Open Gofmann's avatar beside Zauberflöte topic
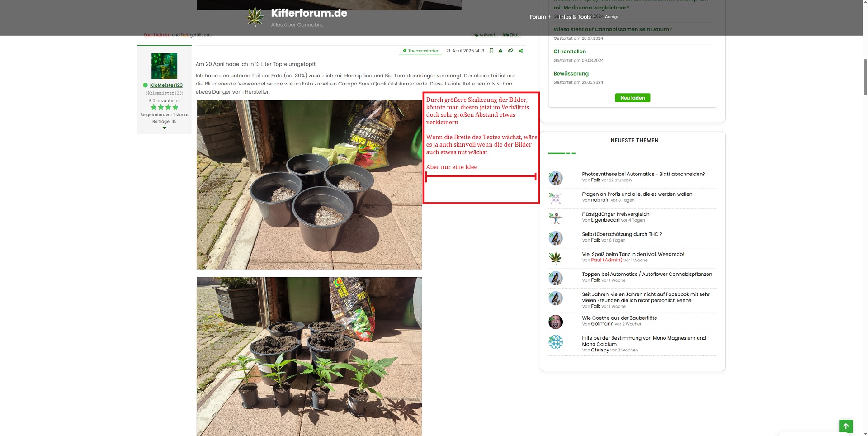The image size is (868, 436). 556,322
